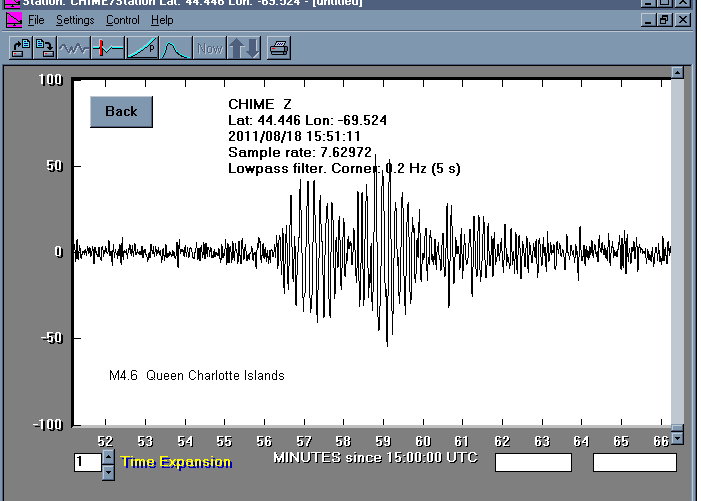Click the Time Expansion value field
The image size is (701, 501).
[x=87, y=462]
